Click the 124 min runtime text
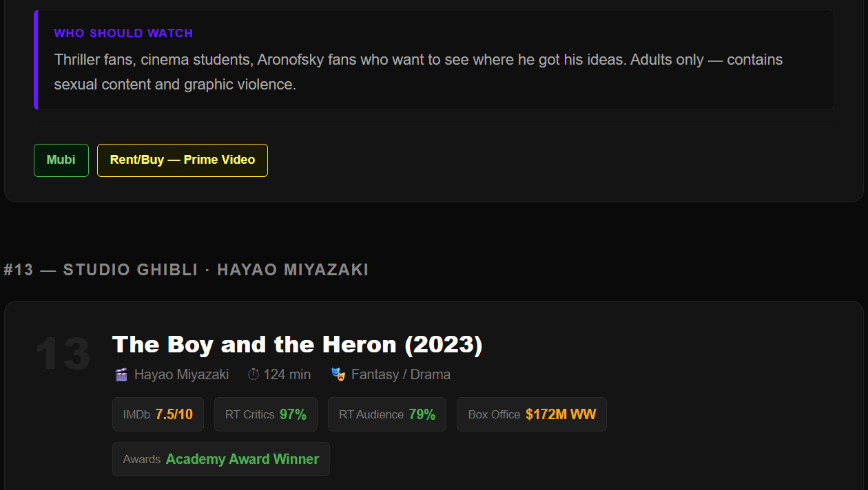868x490 pixels. click(x=287, y=374)
